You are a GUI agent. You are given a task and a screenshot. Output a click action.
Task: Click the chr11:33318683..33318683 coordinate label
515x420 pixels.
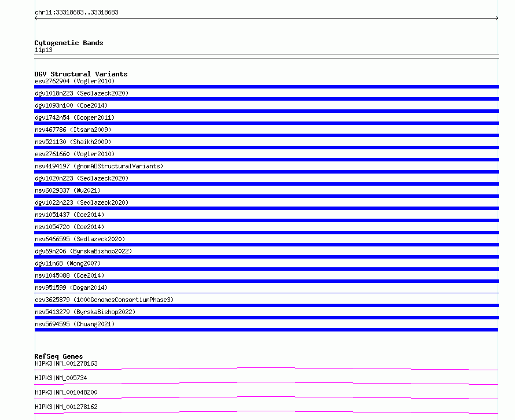tap(76, 12)
